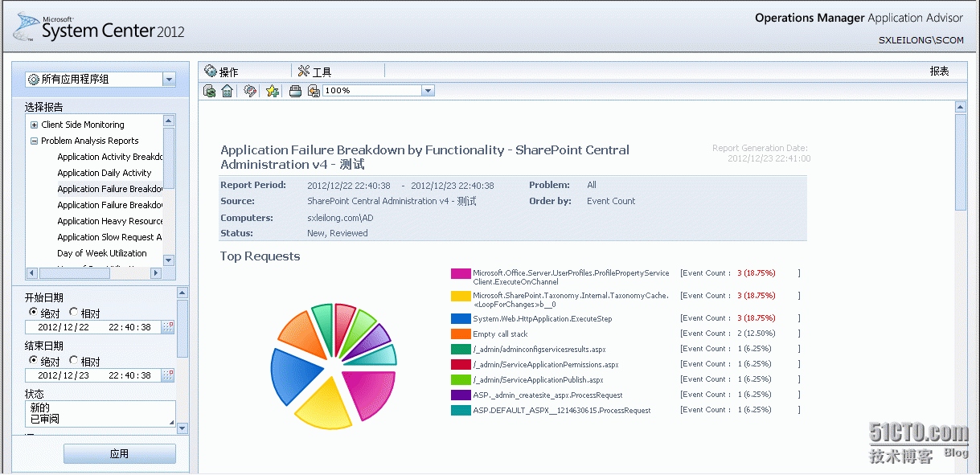Select Application Activity Breakdown report

(x=109, y=157)
